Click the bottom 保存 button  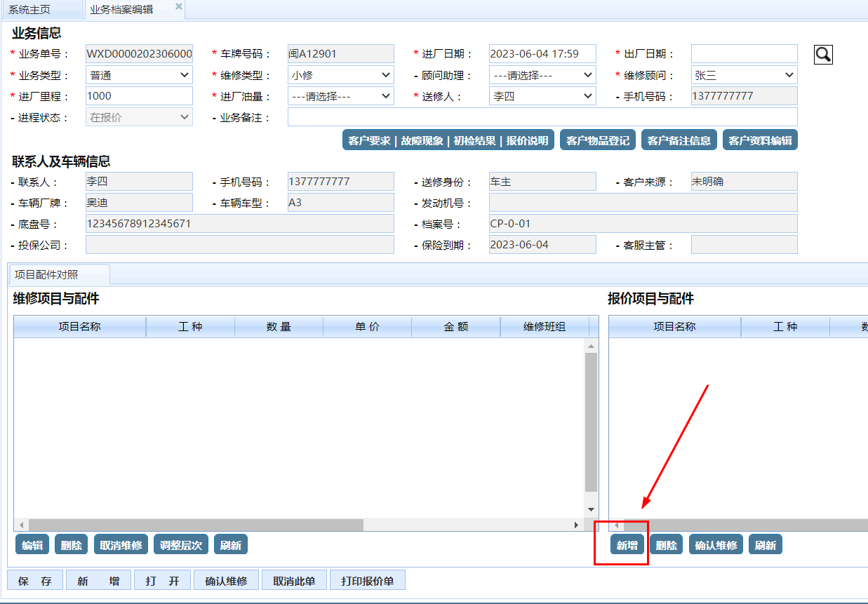click(x=35, y=581)
